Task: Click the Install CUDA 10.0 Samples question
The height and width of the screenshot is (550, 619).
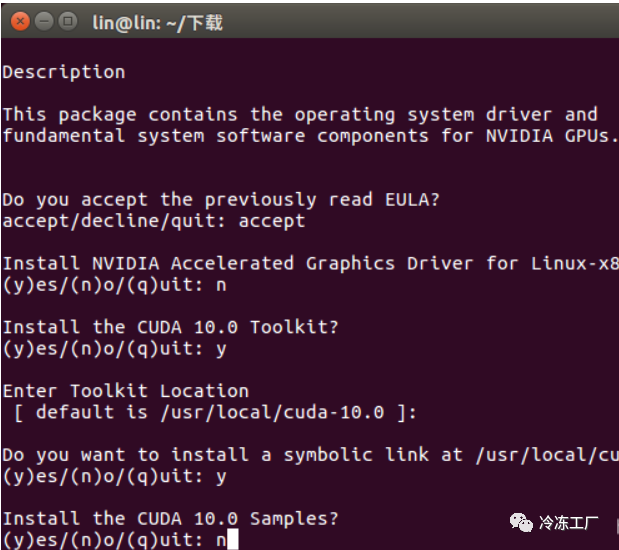Action: point(171,519)
